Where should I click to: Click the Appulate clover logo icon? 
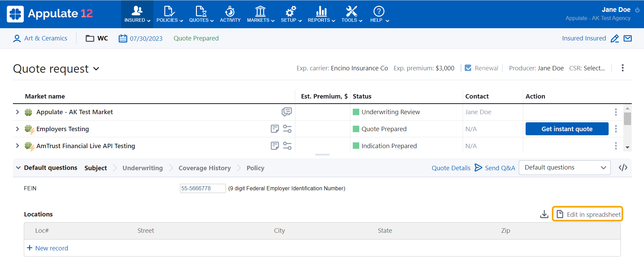[x=15, y=14]
